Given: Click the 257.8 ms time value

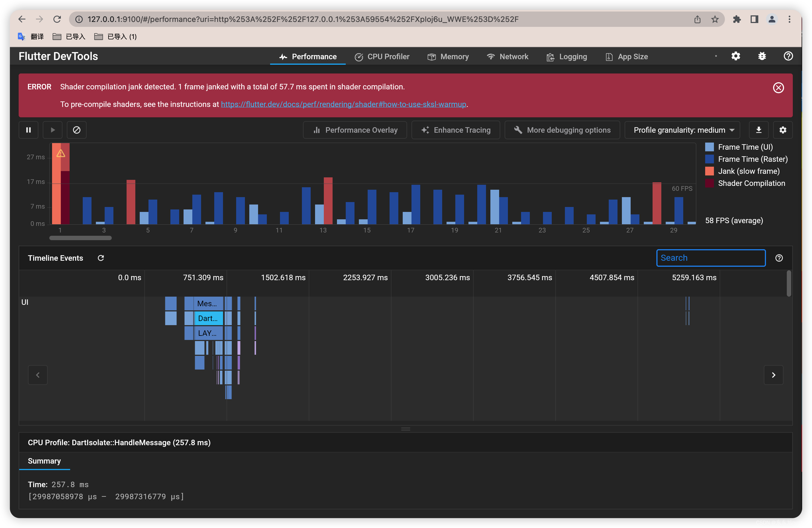Looking at the screenshot, I should pos(70,485).
